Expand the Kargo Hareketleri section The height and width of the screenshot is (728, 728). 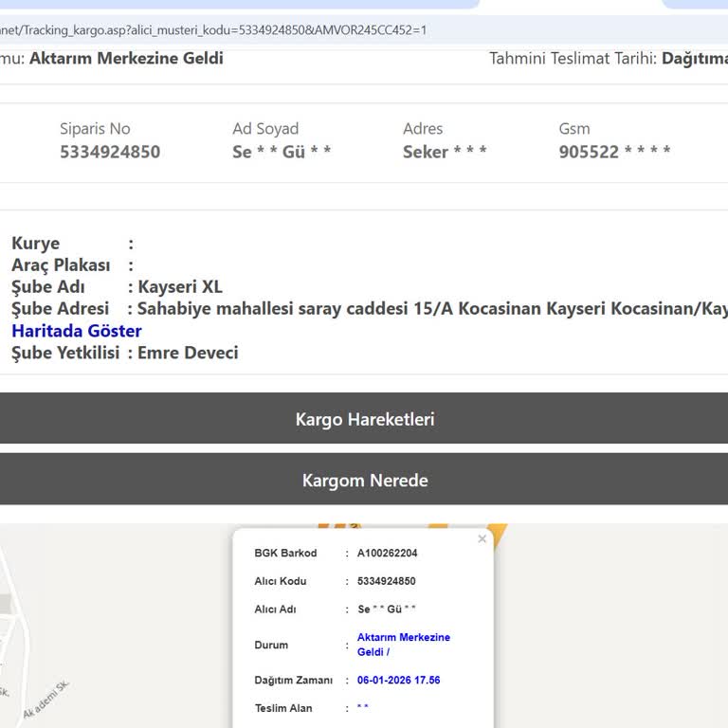point(364,419)
